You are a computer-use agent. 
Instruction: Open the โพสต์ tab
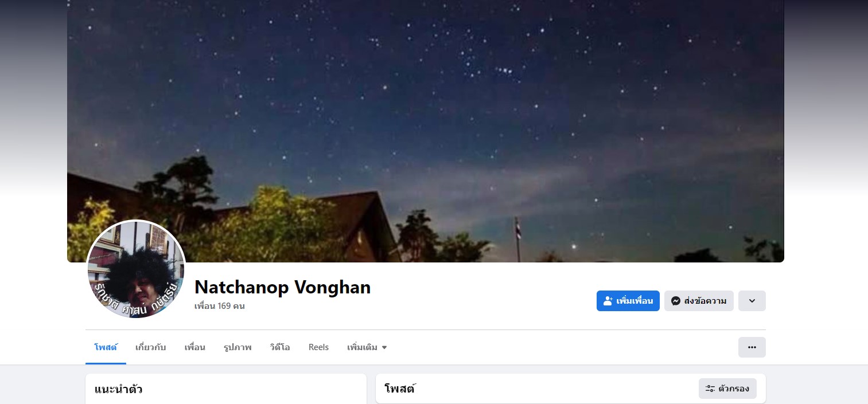tap(106, 347)
